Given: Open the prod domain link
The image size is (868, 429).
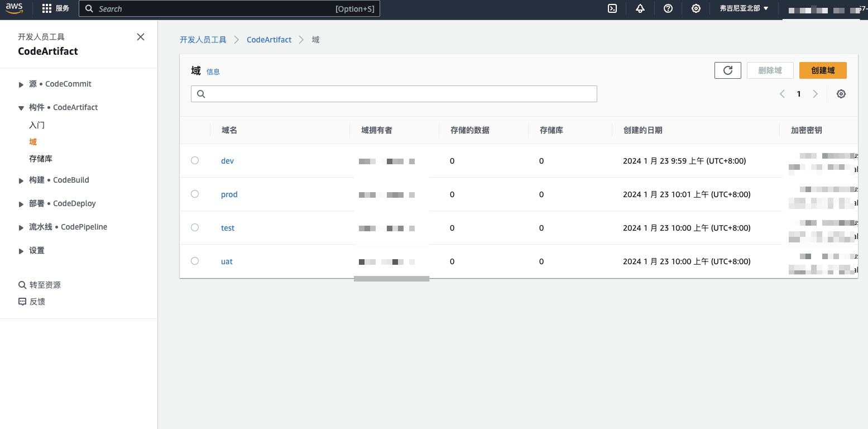Looking at the screenshot, I should pyautogui.click(x=229, y=194).
